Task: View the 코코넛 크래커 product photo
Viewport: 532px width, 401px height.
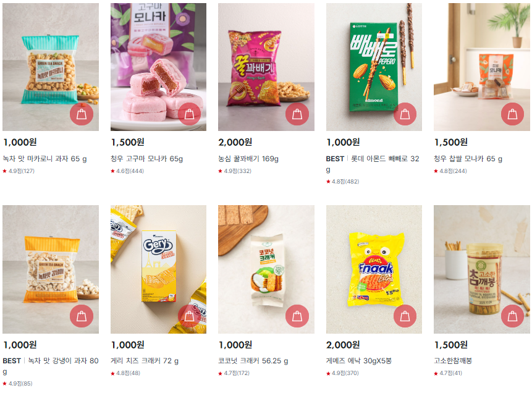Action: [x=266, y=269]
